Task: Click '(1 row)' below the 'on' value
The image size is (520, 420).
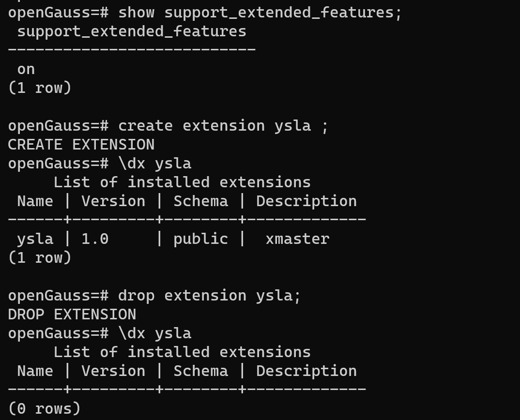Action: [x=40, y=88]
